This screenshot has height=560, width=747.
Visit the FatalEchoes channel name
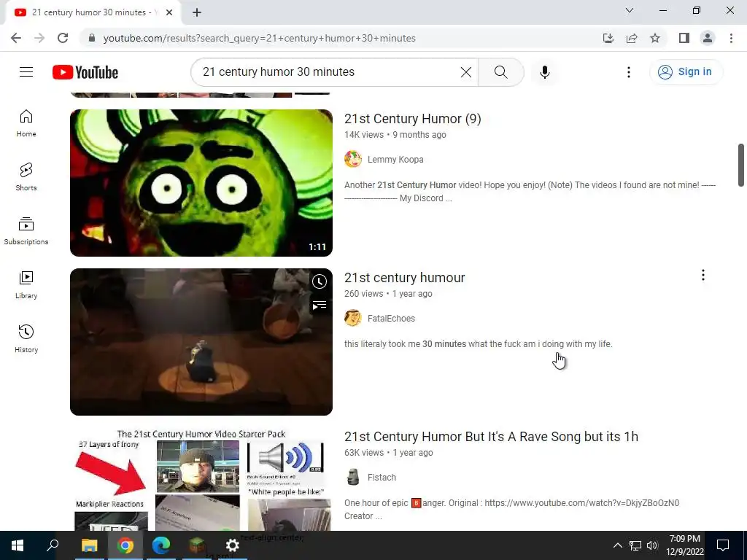pos(391,319)
